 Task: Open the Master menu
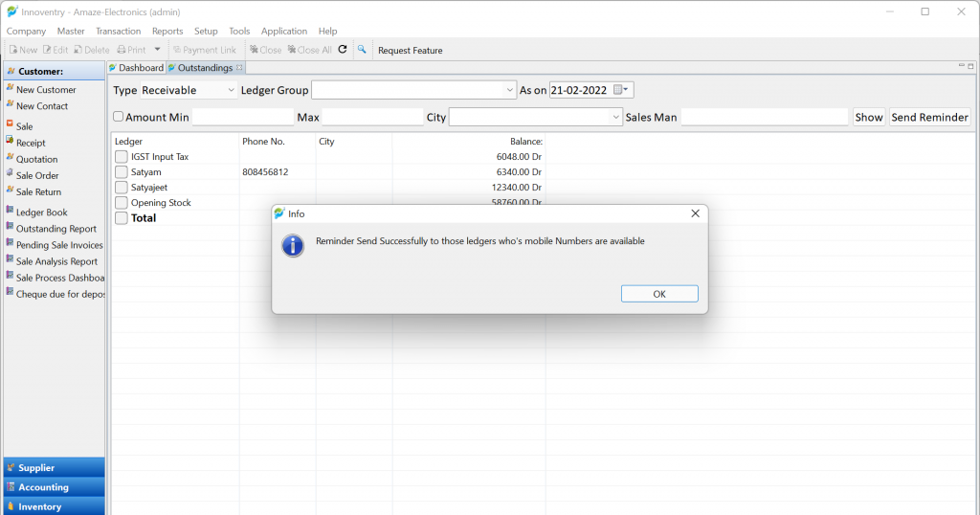71,32
